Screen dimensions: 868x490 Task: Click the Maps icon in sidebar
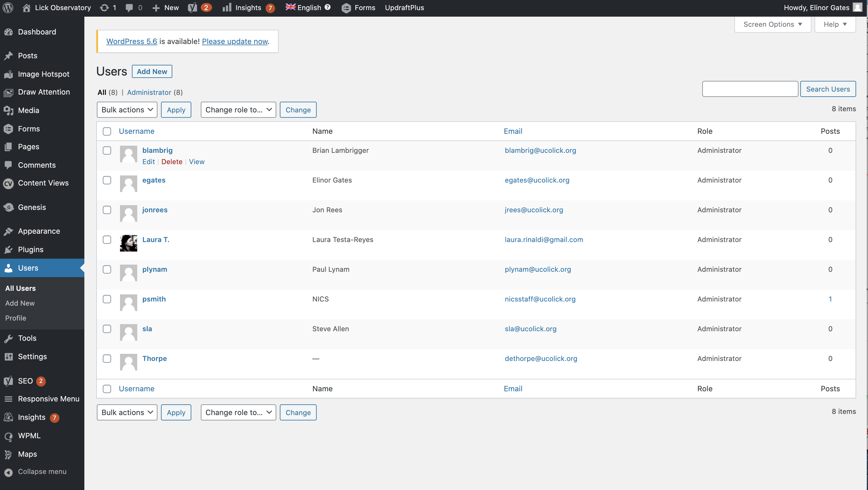[x=8, y=454]
